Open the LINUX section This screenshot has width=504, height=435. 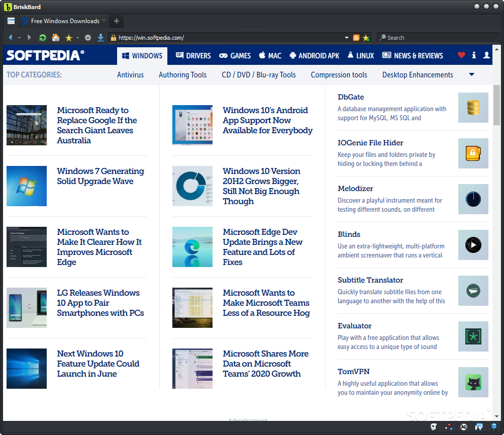pos(361,56)
